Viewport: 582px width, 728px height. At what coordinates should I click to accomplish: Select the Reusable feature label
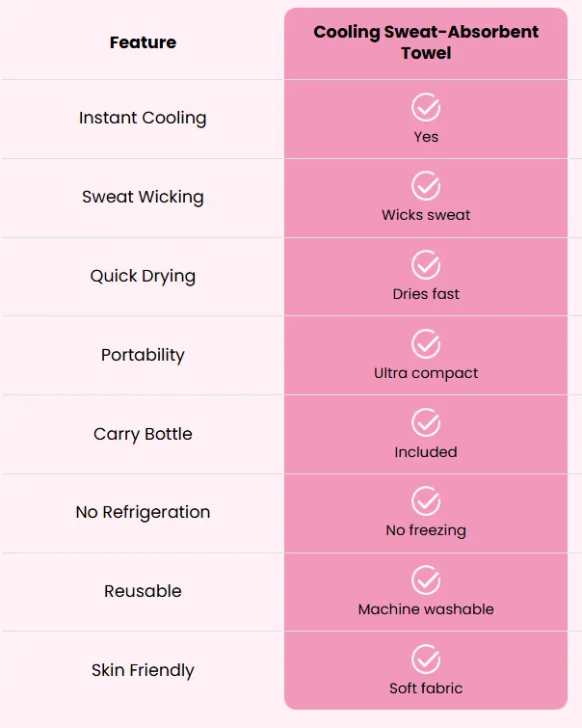(x=143, y=591)
